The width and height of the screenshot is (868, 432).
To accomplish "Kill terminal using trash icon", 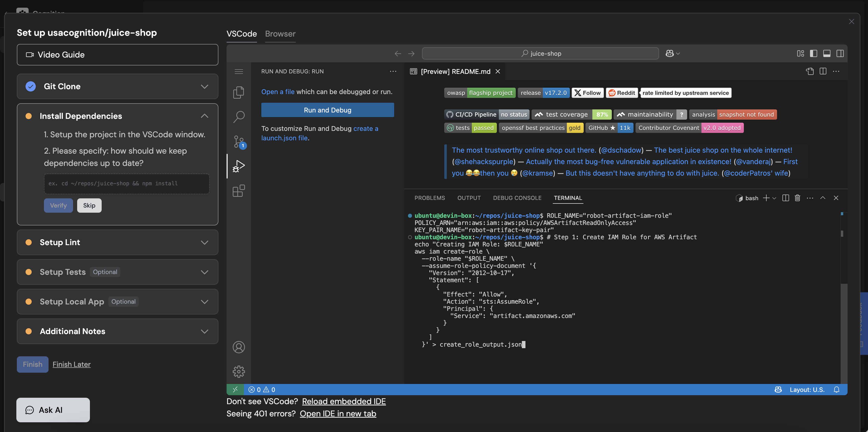I will click(797, 198).
